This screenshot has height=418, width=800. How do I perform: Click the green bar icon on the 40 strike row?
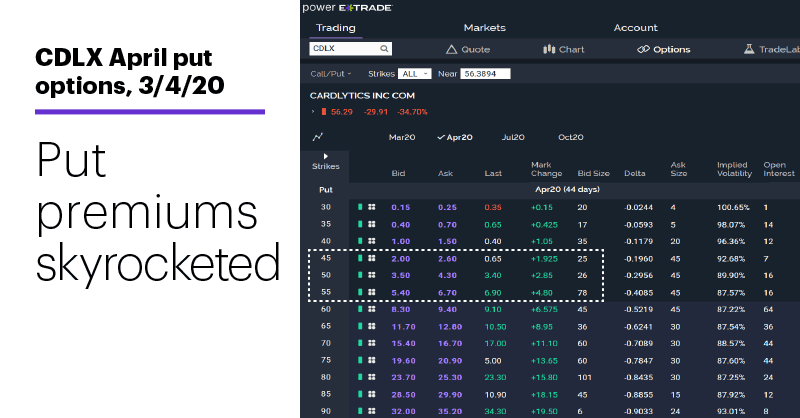tap(360, 241)
